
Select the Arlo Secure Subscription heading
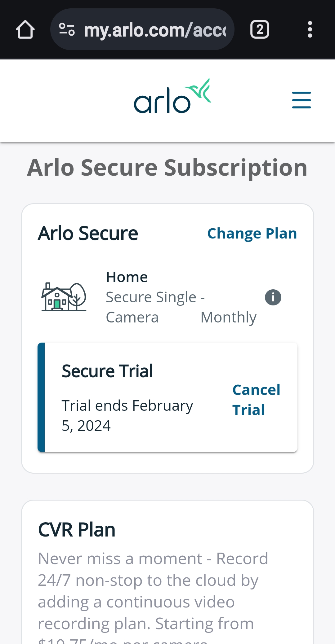point(167,168)
